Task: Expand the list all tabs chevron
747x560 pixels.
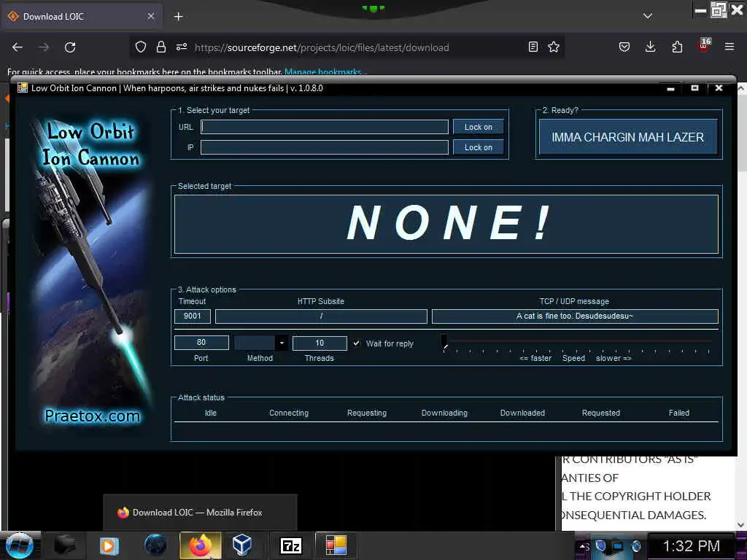Action: coord(648,16)
